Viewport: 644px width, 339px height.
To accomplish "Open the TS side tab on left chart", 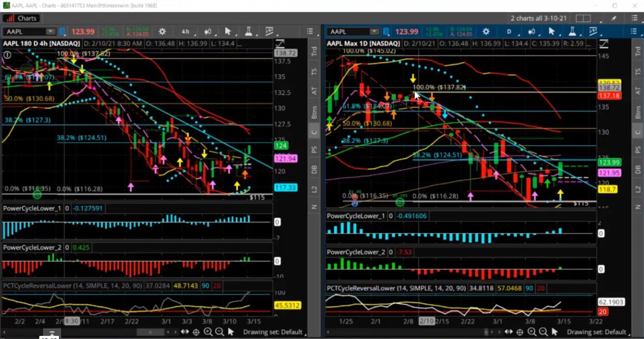I will (314, 72).
